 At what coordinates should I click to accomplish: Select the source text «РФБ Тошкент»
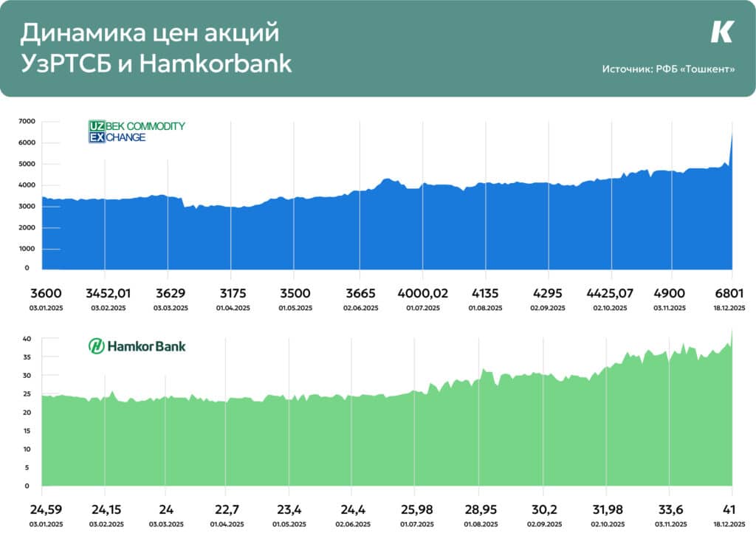click(667, 69)
